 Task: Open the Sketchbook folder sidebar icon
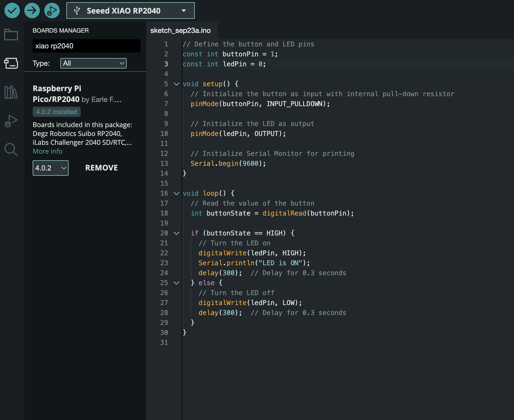11,35
